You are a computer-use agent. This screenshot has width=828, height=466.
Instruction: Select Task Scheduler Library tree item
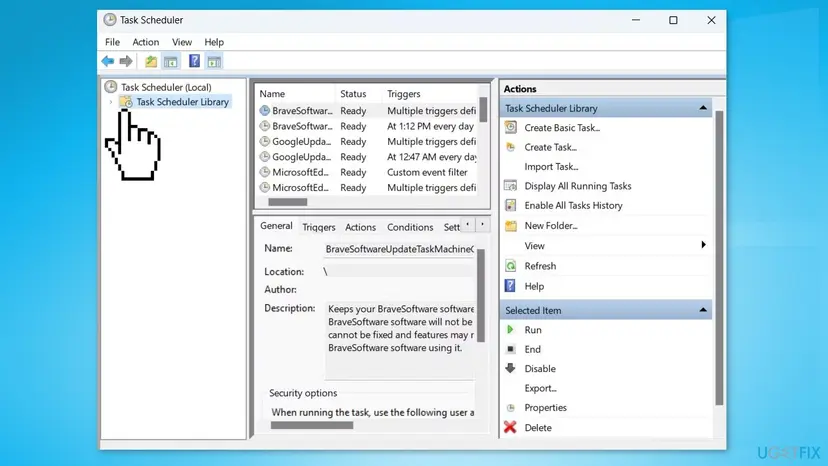(182, 102)
